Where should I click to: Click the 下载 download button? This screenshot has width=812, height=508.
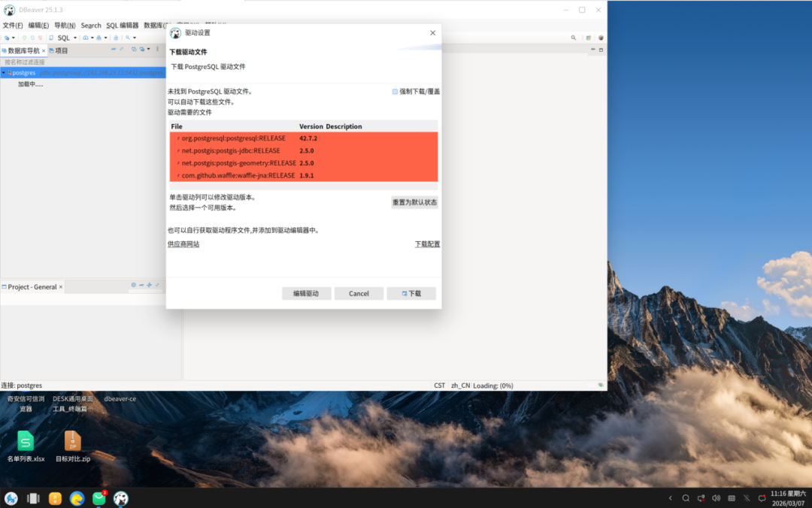click(x=411, y=294)
